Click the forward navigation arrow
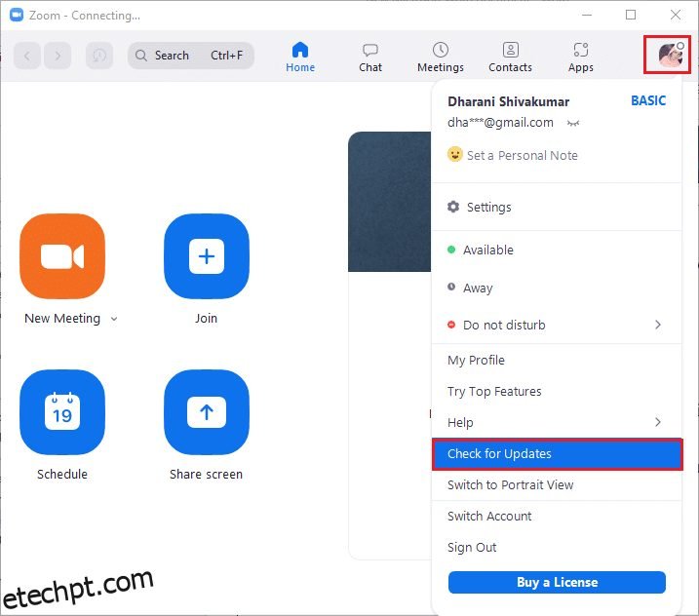This screenshot has height=616, width=699. click(x=58, y=56)
